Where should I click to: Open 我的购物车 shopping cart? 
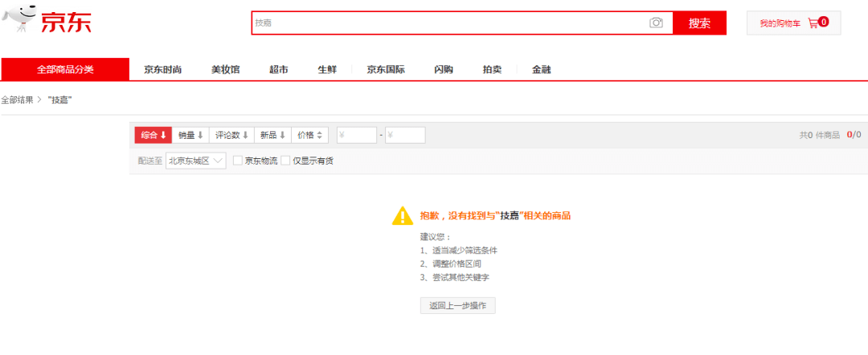click(793, 23)
